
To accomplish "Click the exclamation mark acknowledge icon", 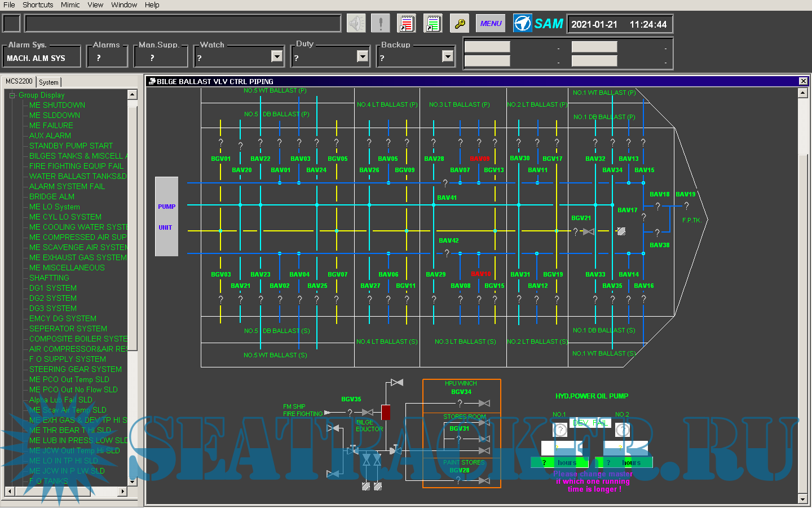I will [x=381, y=24].
